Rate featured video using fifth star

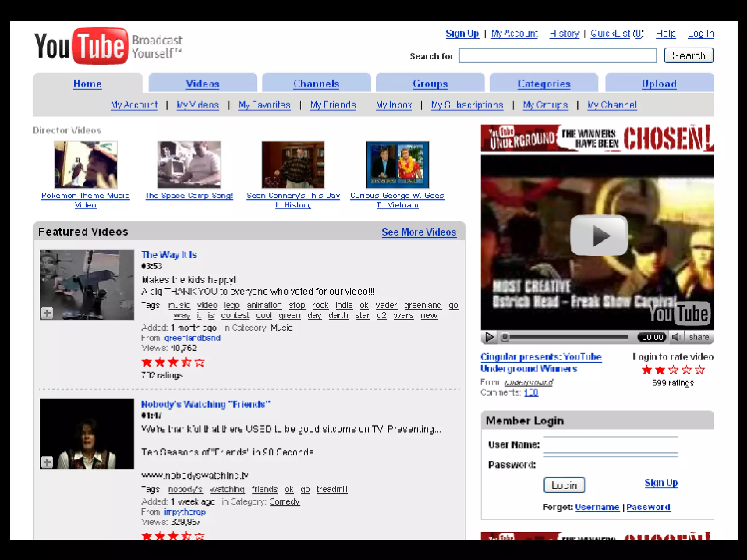(x=700, y=370)
